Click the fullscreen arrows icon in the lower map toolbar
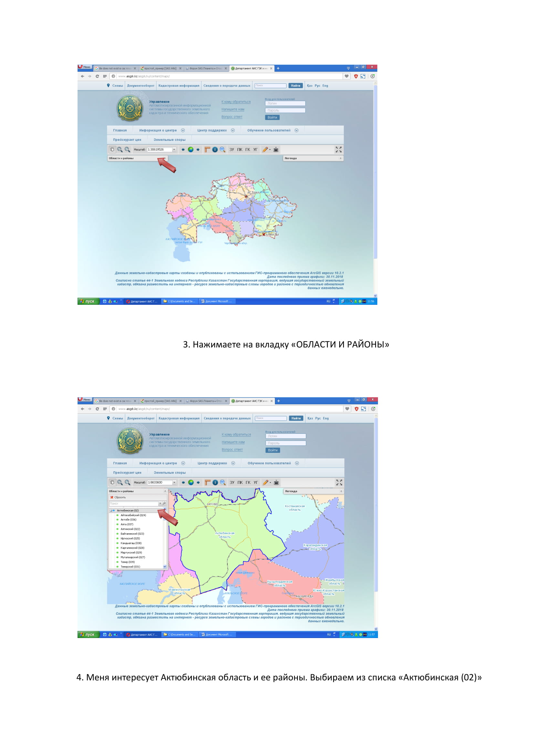Screen dimensions: 534x756 click(339, 482)
